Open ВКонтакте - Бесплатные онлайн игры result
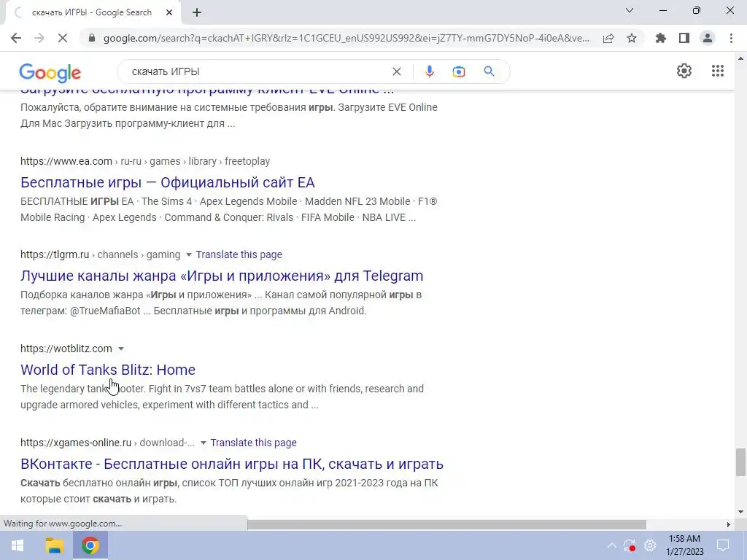 232,464
